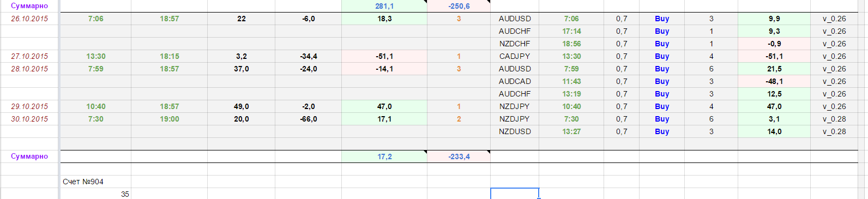Click the top summary cell showing -250,6
Image resolution: width=868 pixels, height=199 pixels.
pos(459,6)
